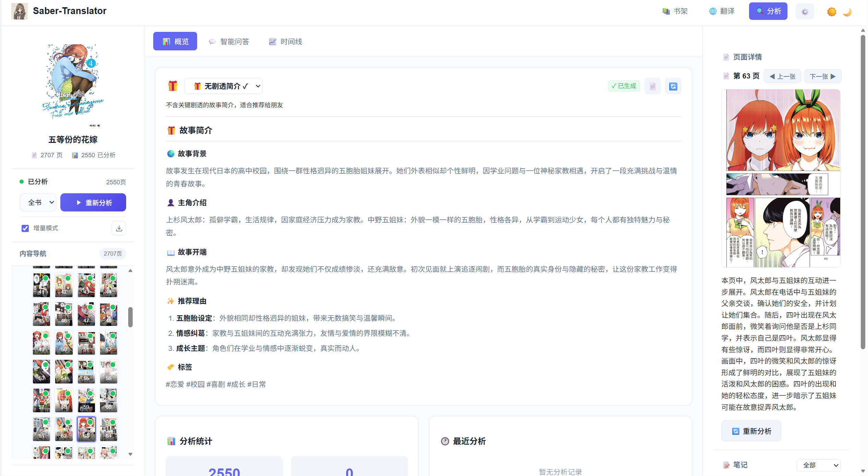Switch to 翻译 translation mode
Image resolution: width=868 pixels, height=476 pixels.
point(722,11)
